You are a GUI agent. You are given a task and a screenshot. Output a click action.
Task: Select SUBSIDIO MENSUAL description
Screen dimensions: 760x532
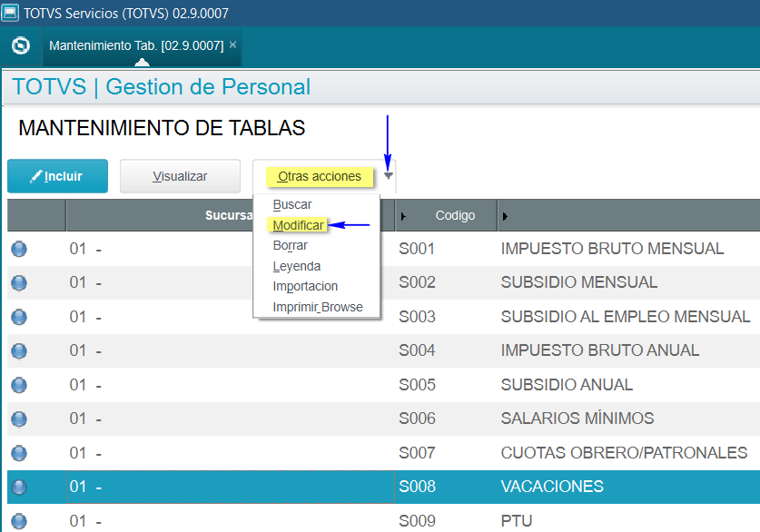(x=579, y=282)
